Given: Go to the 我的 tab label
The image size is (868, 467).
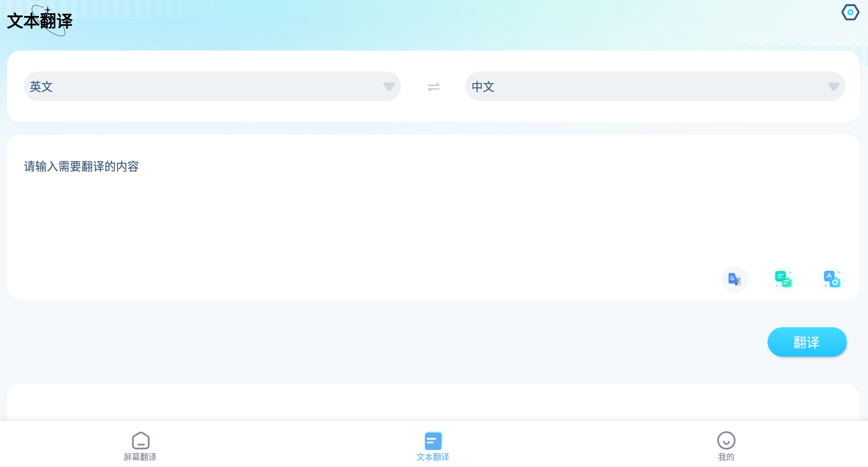Looking at the screenshot, I should click(726, 457).
